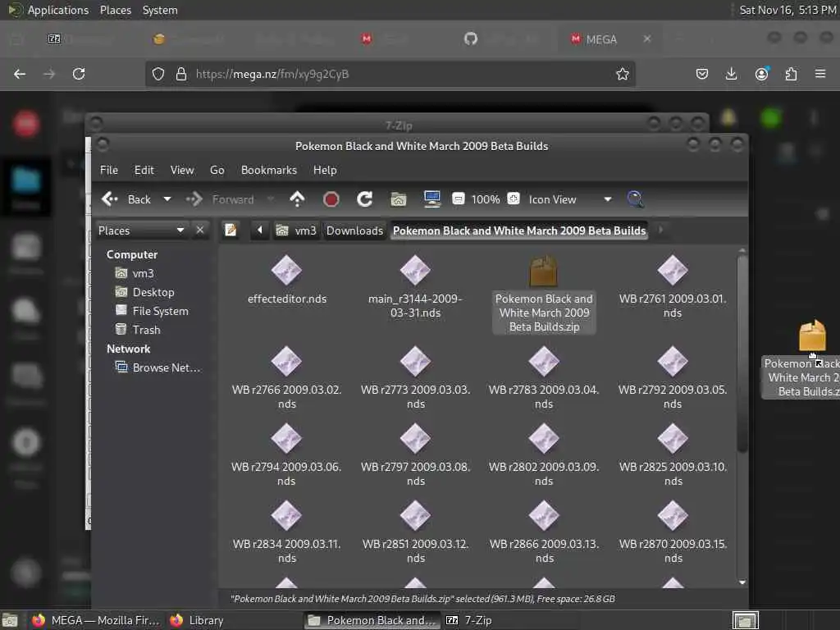Image resolution: width=840 pixels, height=630 pixels.
Task: Select WB r2766 2009.03.02.nds icon
Action: point(286,361)
